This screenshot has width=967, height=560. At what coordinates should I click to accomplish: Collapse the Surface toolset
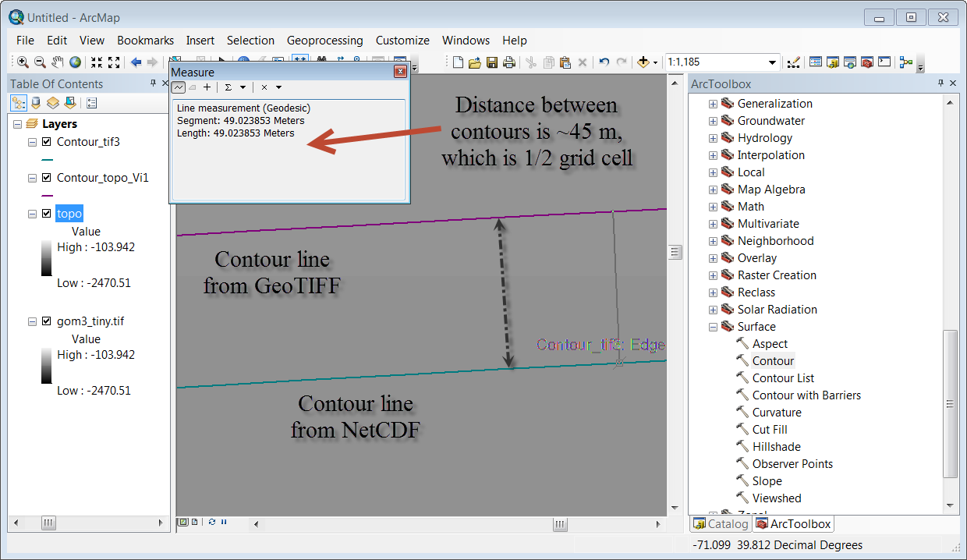[713, 327]
